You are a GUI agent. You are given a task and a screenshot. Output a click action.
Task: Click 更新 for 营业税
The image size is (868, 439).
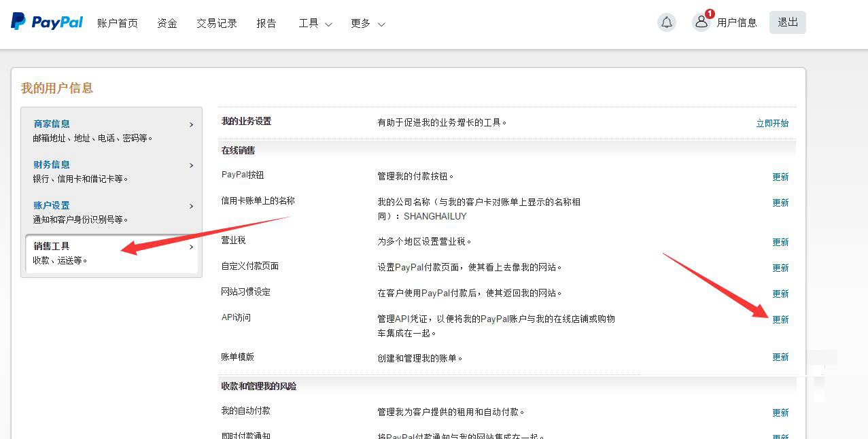[780, 242]
